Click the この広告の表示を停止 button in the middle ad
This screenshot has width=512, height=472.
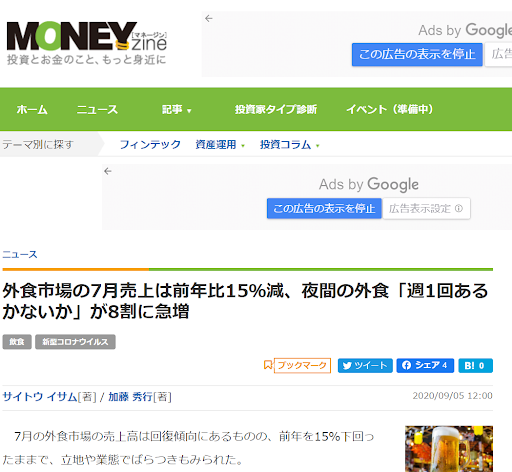[x=324, y=209]
